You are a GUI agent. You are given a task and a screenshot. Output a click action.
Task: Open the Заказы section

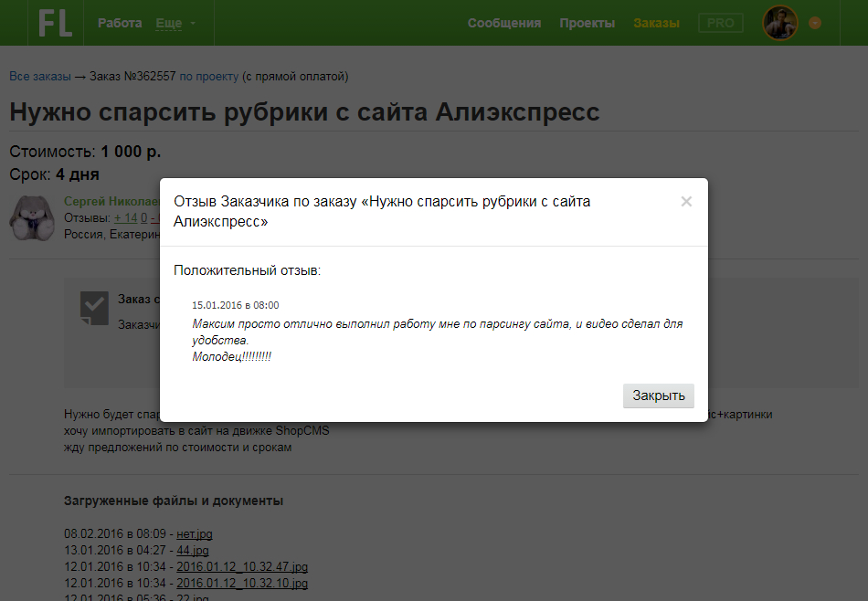(657, 23)
